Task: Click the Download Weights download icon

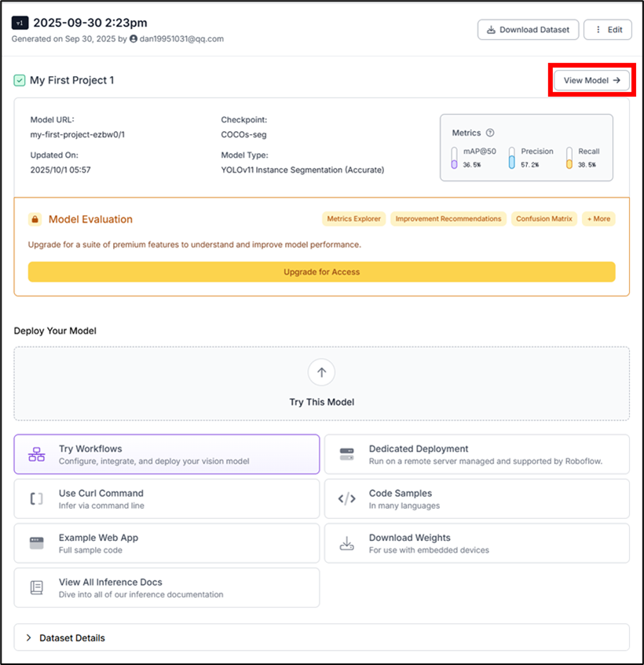Action: [346, 543]
